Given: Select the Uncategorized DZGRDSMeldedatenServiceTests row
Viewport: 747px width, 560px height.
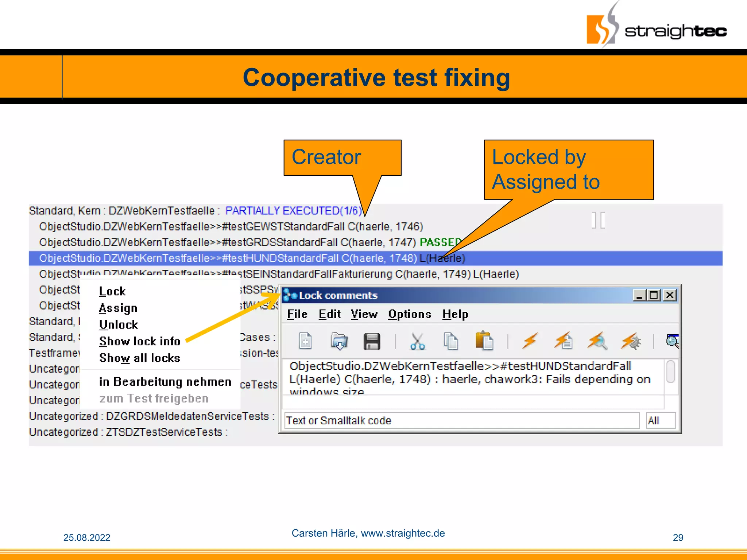Looking at the screenshot, I should pyautogui.click(x=152, y=416).
